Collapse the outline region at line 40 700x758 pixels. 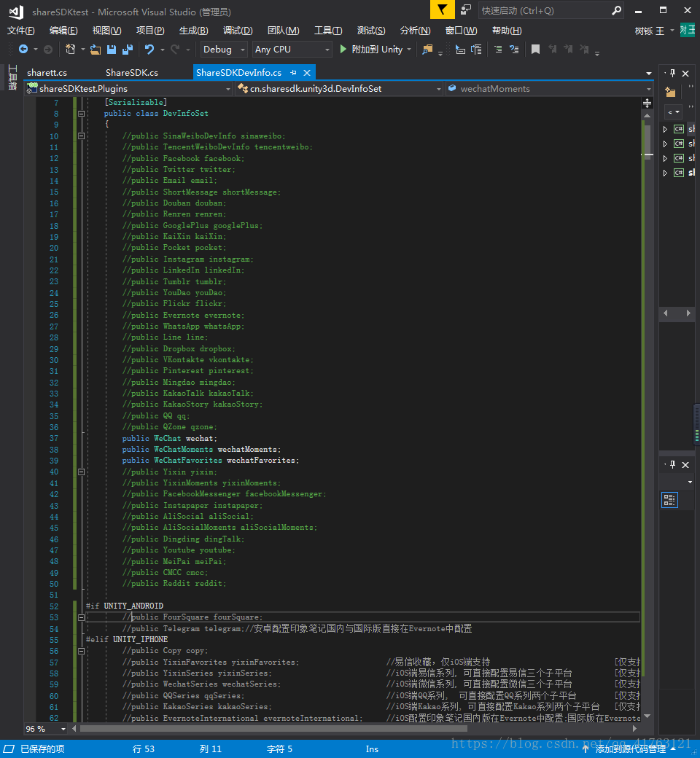(x=81, y=472)
